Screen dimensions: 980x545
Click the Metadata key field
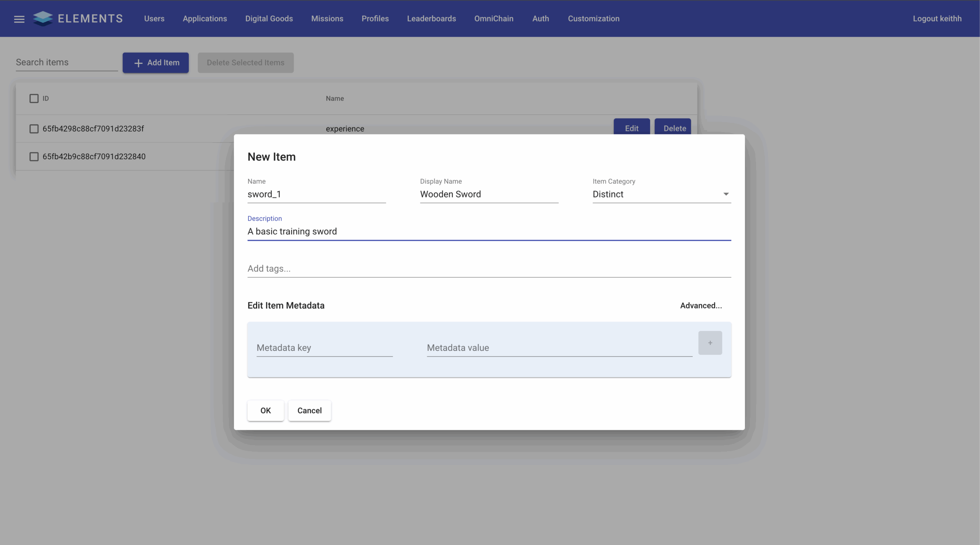[x=324, y=348]
